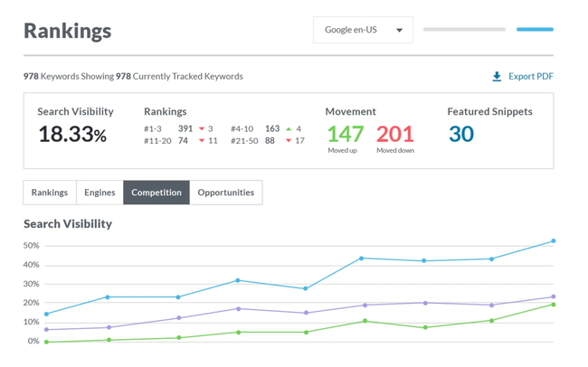Click the blue bar in the top right
This screenshot has height=367, width=588.
point(535,30)
